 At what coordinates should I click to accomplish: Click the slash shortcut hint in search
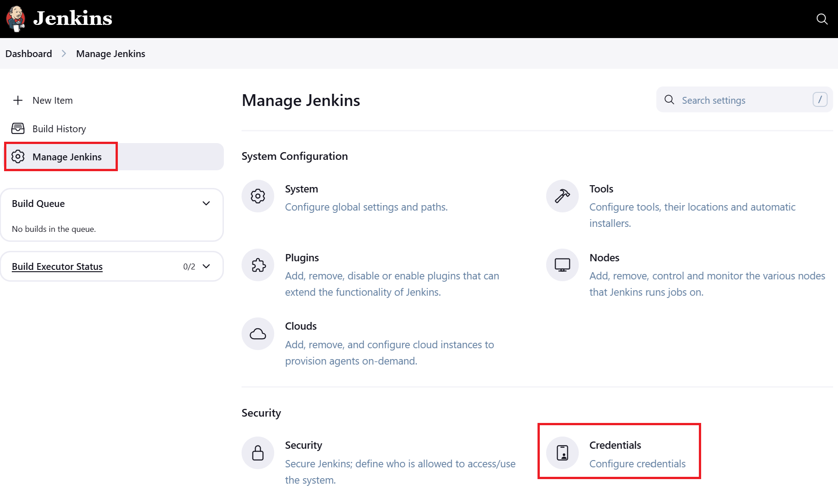pos(820,100)
